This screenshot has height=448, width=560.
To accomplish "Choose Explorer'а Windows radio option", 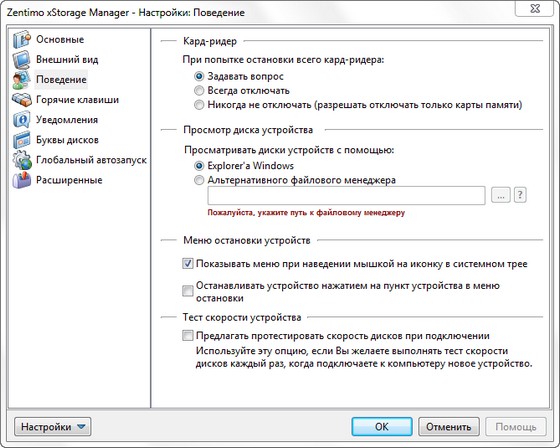I will (199, 166).
